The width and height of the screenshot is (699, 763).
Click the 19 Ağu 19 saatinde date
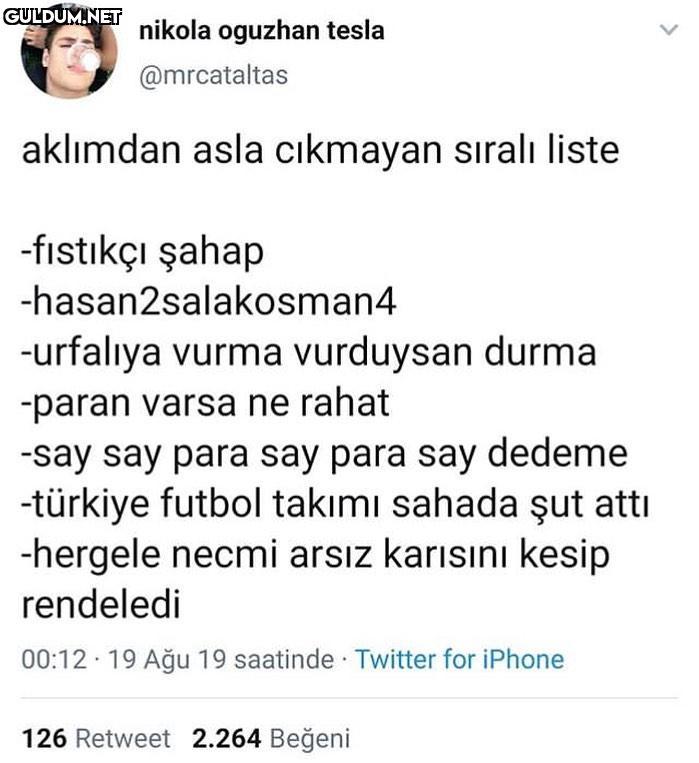pyautogui.click(x=220, y=660)
